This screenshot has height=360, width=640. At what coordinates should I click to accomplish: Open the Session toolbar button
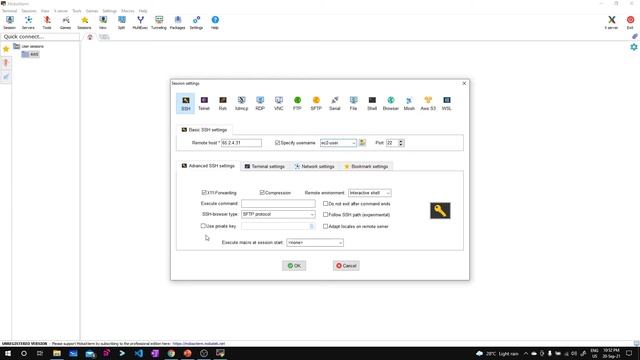tap(10, 22)
